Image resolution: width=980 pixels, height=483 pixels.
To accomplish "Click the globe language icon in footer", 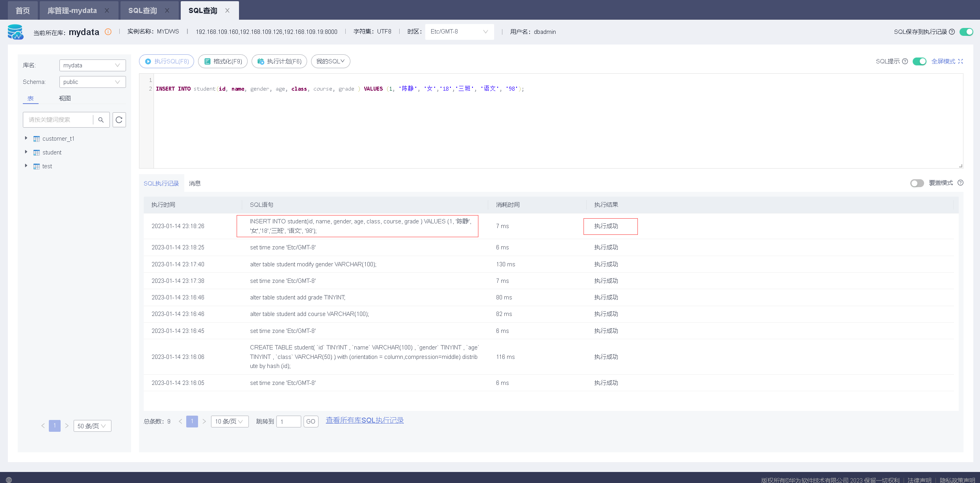I will click(9, 479).
